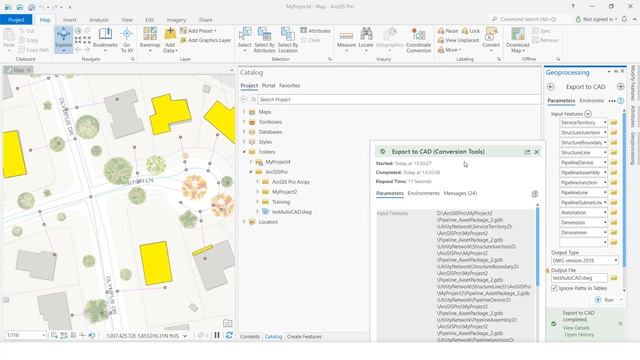640x360 pixels.
Task: Click the Add Graphics Layer icon
Action: pos(183,40)
